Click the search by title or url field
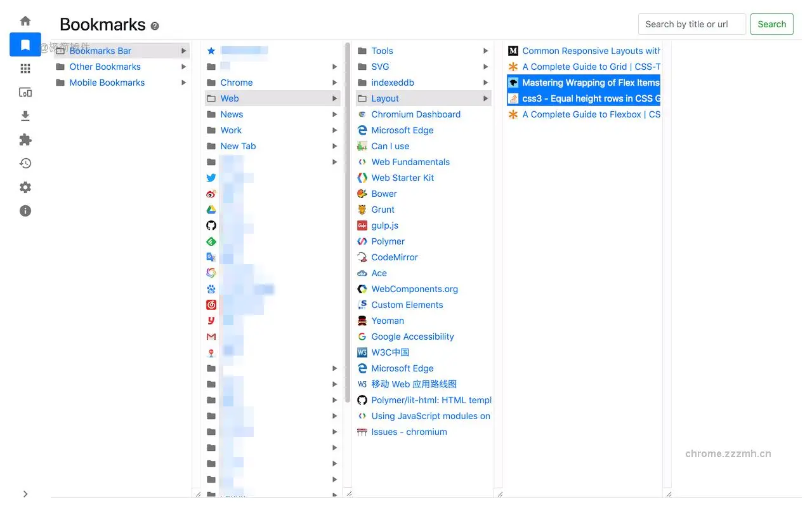Image resolution: width=812 pixels, height=508 pixels. [691, 23]
